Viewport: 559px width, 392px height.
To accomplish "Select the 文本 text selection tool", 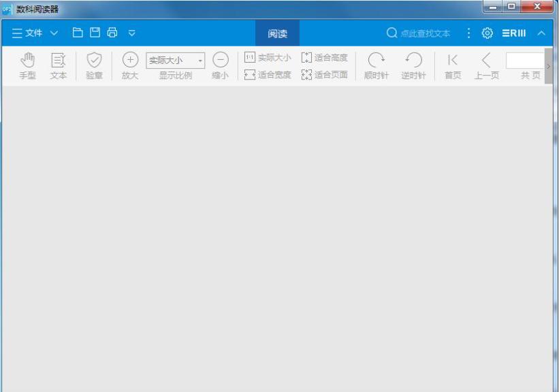I will 58,66.
